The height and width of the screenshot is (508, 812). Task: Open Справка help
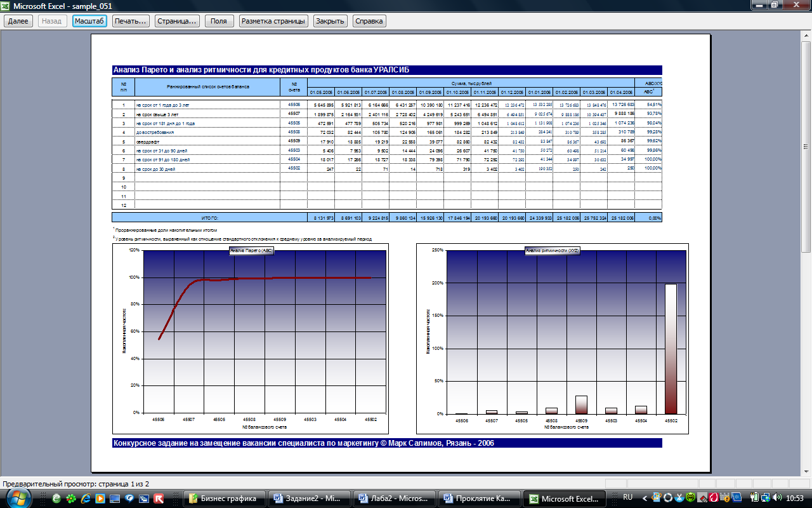coord(369,21)
